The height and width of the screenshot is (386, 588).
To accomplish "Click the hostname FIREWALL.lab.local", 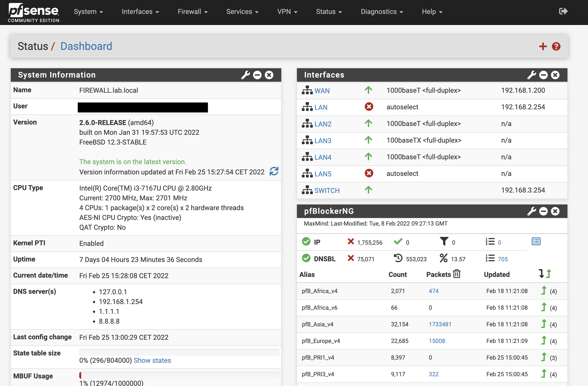I will [x=109, y=90].
